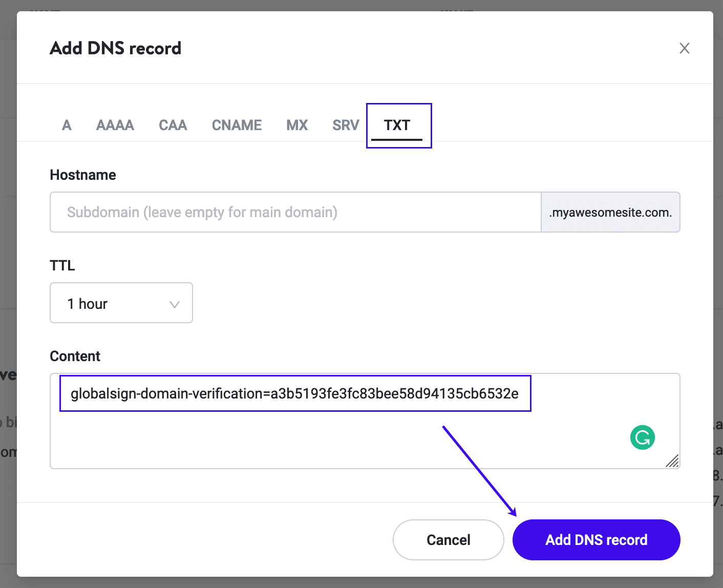The height and width of the screenshot is (588, 723).
Task: Switch to the CNAME record tab
Action: point(236,125)
